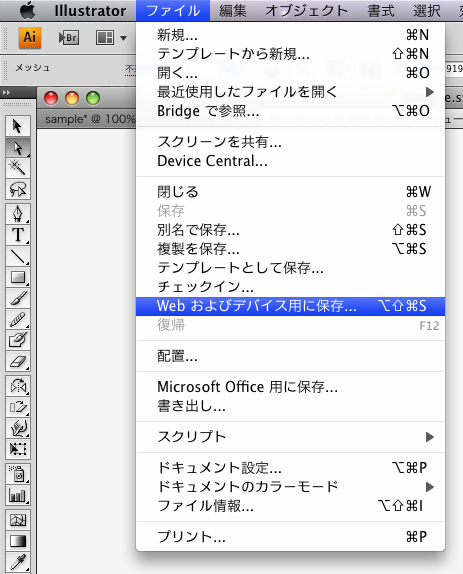Expand the tools panel double-arrow
Viewport: 463px width, 574px height.
pyautogui.click(x=6, y=93)
